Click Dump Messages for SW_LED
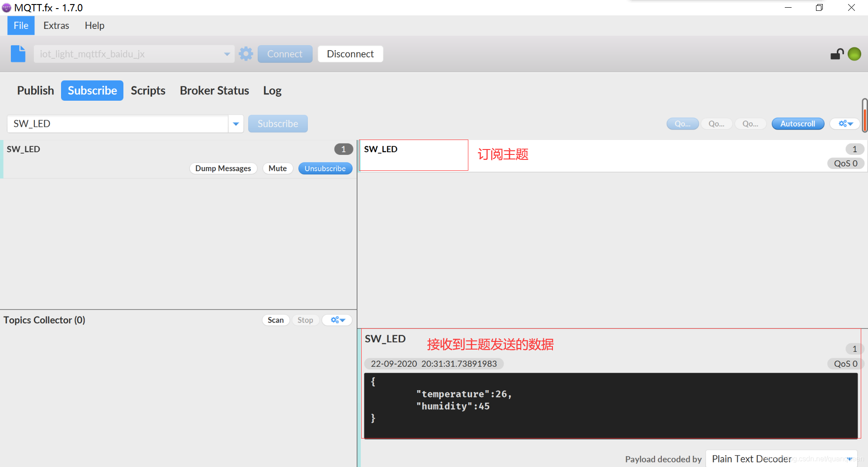 point(223,168)
